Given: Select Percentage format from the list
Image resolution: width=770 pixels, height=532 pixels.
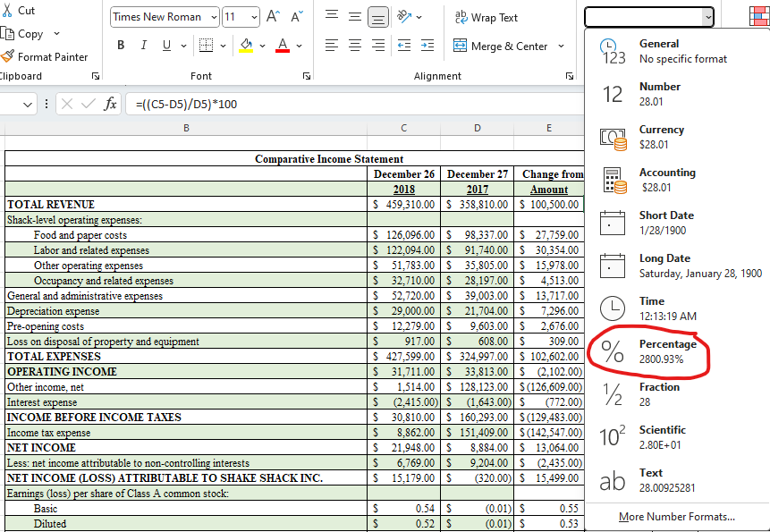Looking at the screenshot, I should (x=666, y=351).
